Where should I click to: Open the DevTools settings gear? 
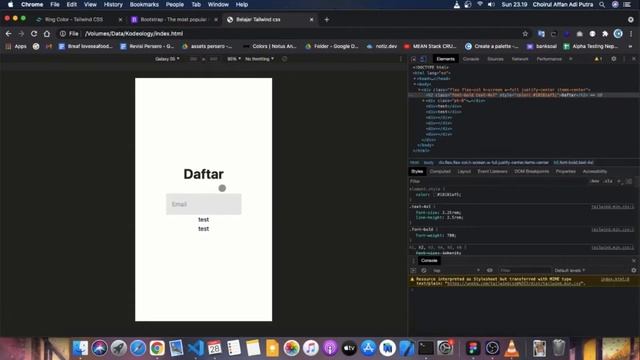pos(614,59)
